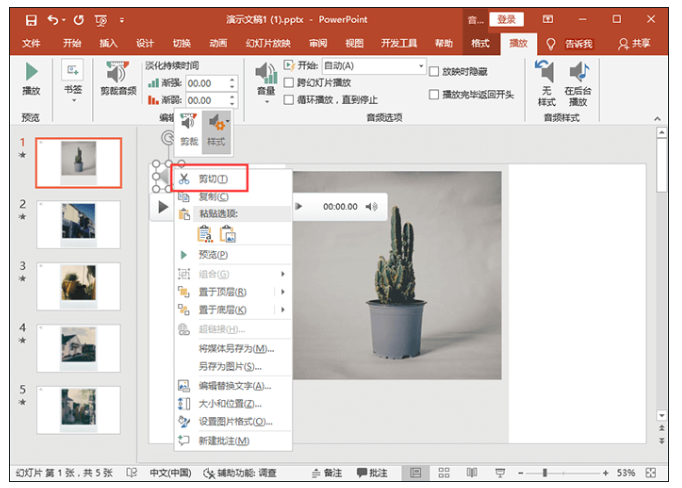The width and height of the screenshot is (682, 488).
Task: Open the 样式 button in the mini toolbar
Action: coord(216,131)
